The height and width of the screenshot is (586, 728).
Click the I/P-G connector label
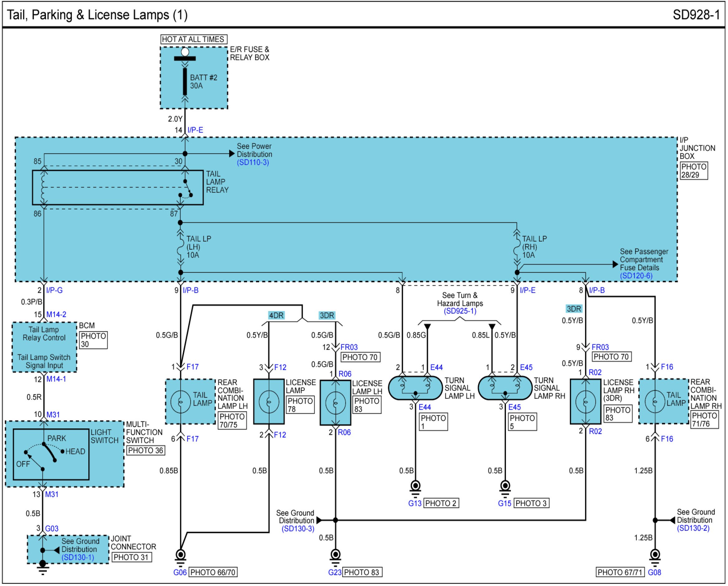point(54,290)
